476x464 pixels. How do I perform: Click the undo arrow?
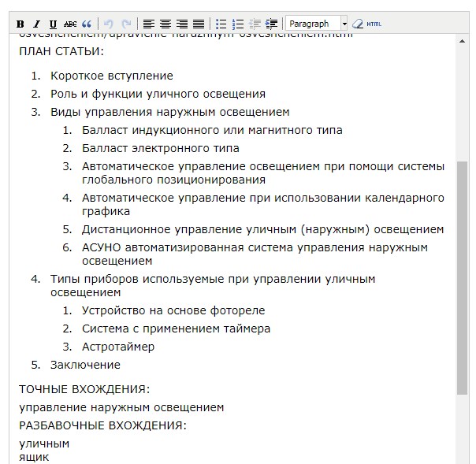click(x=109, y=24)
